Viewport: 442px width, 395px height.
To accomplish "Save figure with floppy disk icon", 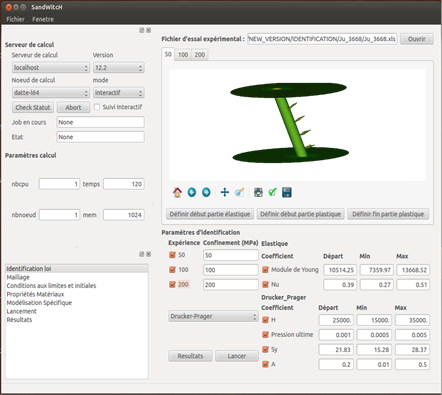I will pyautogui.click(x=287, y=192).
